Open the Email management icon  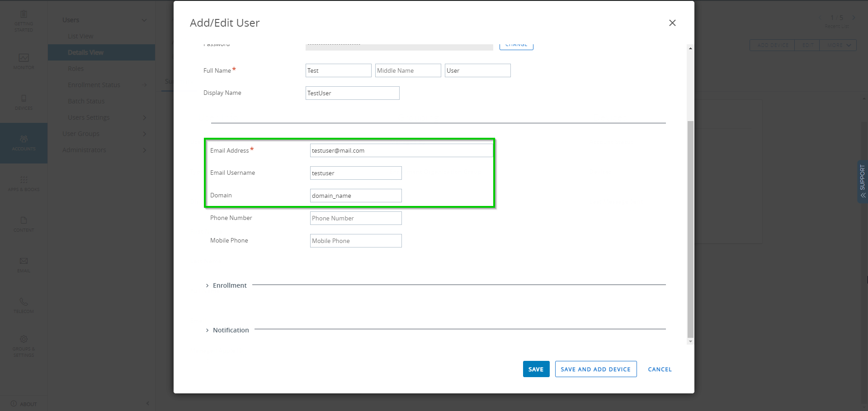point(23,264)
